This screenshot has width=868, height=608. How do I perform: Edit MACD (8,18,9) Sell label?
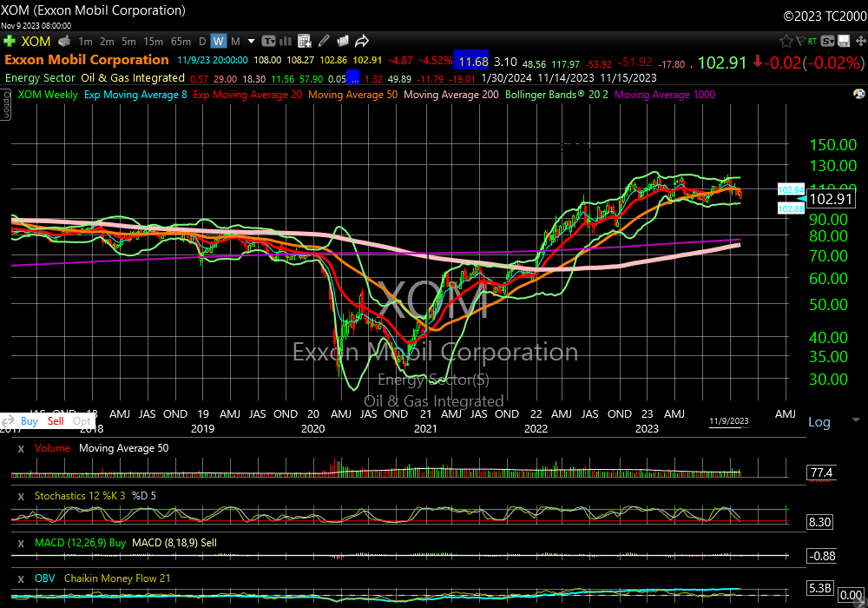pyautogui.click(x=174, y=543)
